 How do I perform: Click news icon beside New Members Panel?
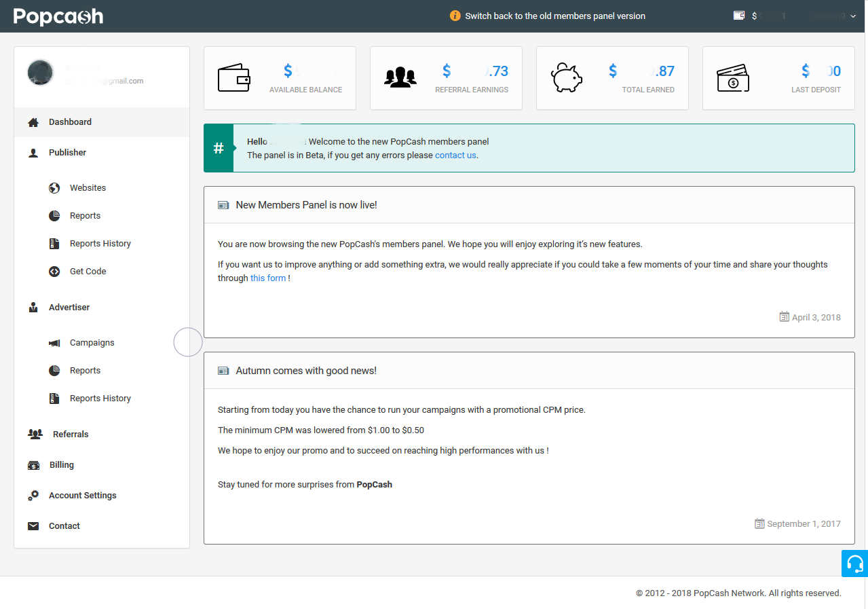223,205
